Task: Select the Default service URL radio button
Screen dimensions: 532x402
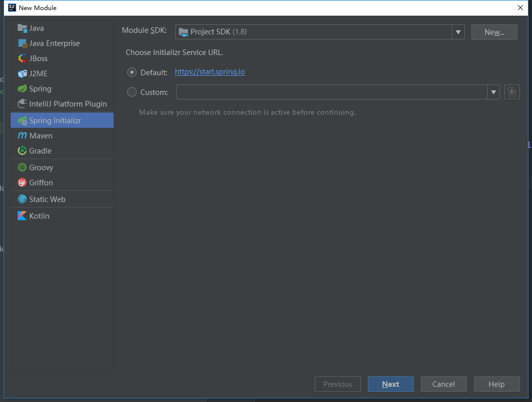Action: point(132,72)
